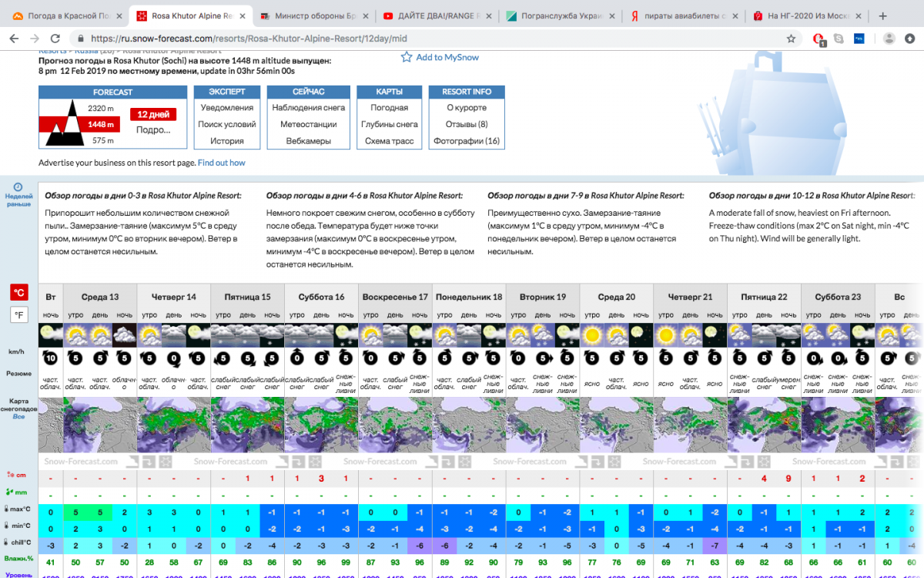Open Наблюдения снега under СЕЙЧАС
The height and width of the screenshot is (578, 924).
coord(308,108)
